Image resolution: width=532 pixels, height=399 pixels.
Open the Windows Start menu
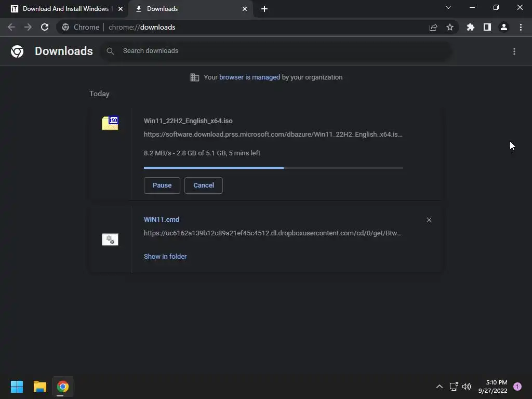coord(17,387)
